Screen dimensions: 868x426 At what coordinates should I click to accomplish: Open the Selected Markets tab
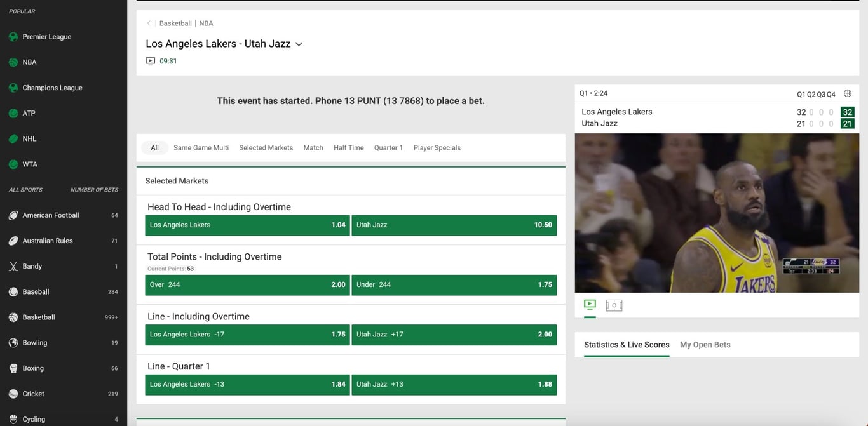(266, 148)
